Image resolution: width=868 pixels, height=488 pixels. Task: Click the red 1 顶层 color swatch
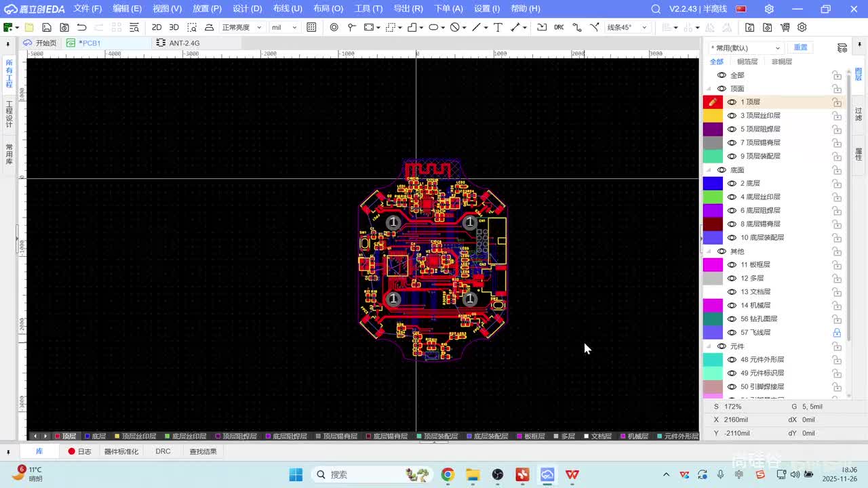point(713,102)
